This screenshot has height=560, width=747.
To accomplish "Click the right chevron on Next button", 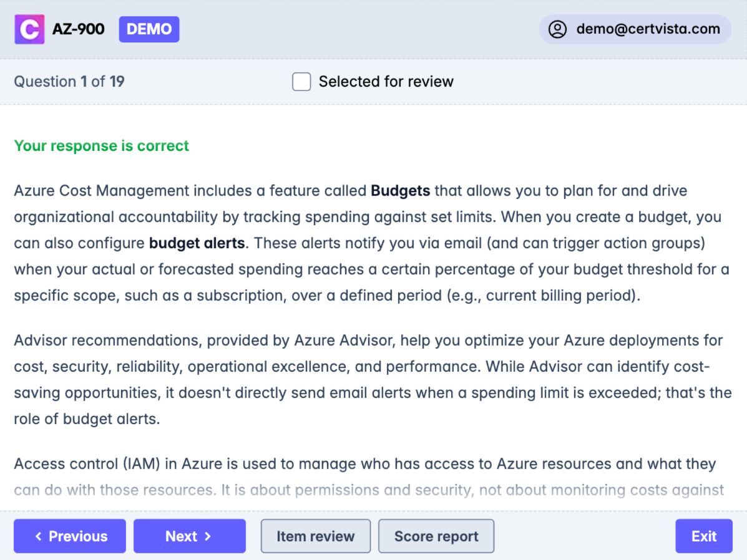I will [208, 536].
